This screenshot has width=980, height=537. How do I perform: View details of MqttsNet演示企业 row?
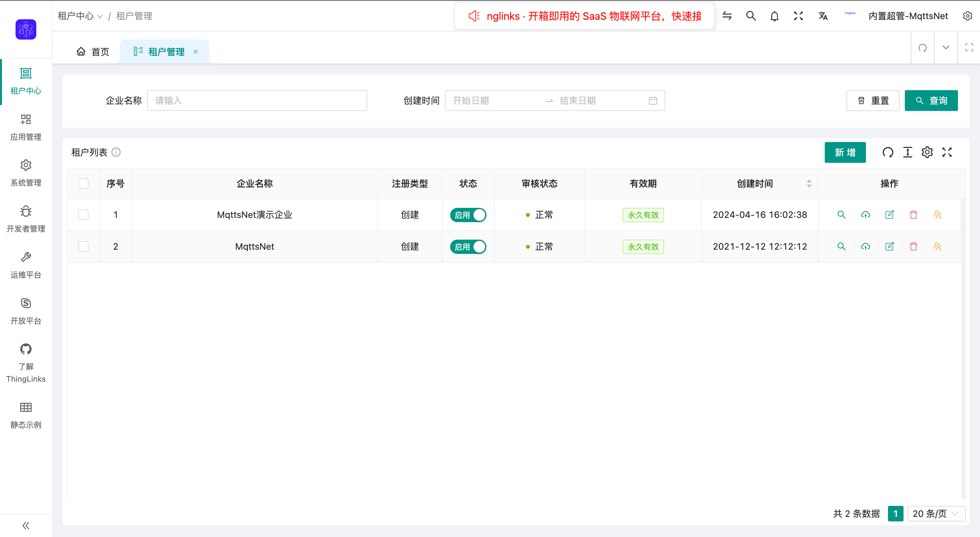point(841,215)
